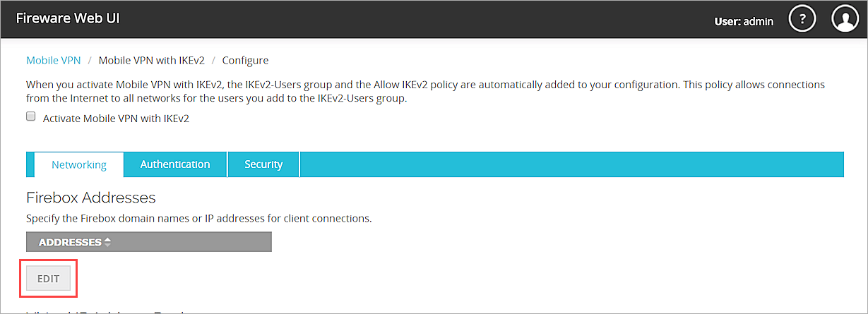The height and width of the screenshot is (314, 868).
Task: Click the Configure breadcrumb item
Action: (x=245, y=61)
